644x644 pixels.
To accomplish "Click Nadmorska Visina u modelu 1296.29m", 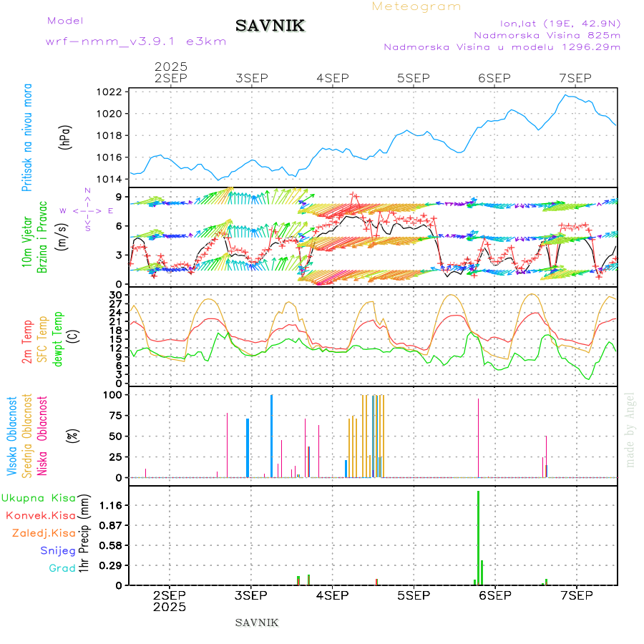I will [x=502, y=47].
